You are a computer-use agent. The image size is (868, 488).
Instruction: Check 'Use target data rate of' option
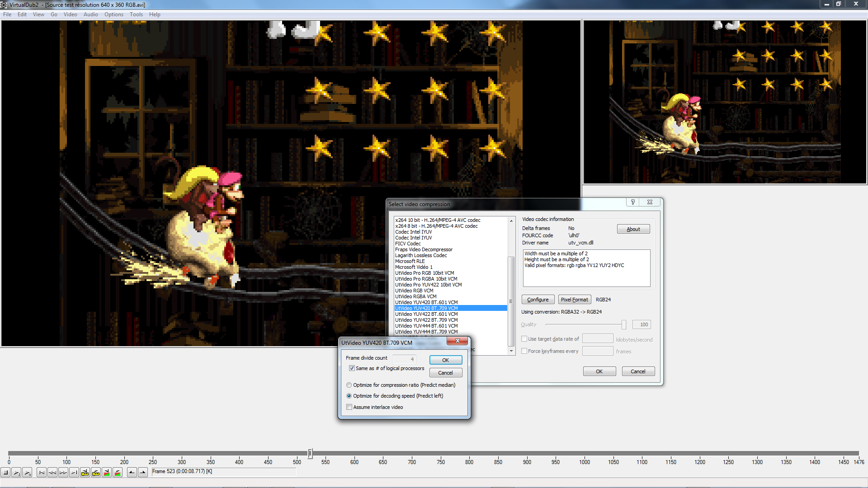[524, 339]
